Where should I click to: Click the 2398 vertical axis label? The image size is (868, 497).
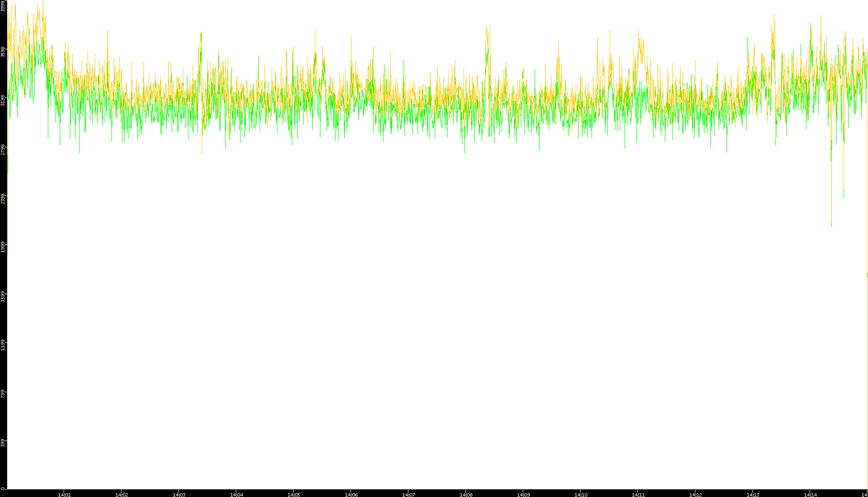pos(3,199)
